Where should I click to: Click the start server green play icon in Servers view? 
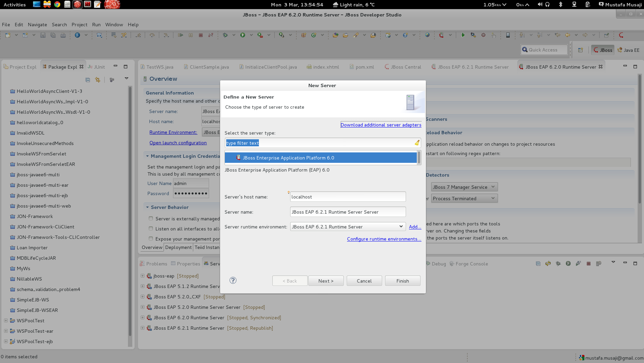pos(568,264)
